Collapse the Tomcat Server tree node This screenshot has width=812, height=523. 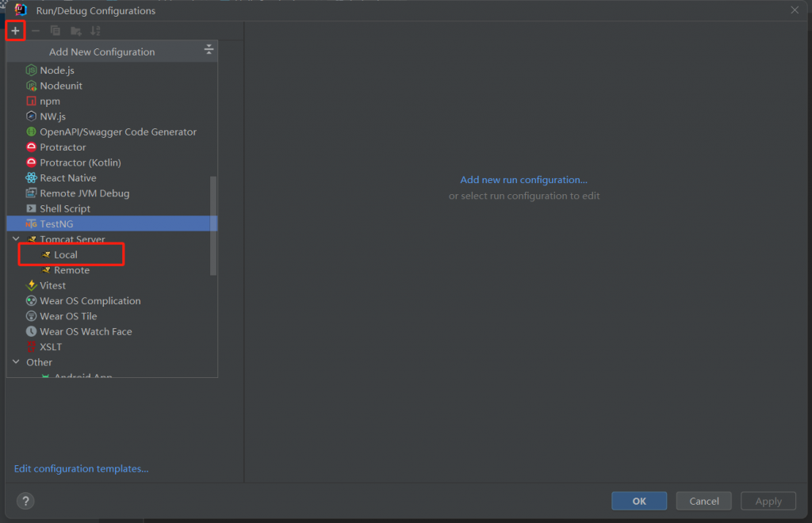tap(16, 239)
